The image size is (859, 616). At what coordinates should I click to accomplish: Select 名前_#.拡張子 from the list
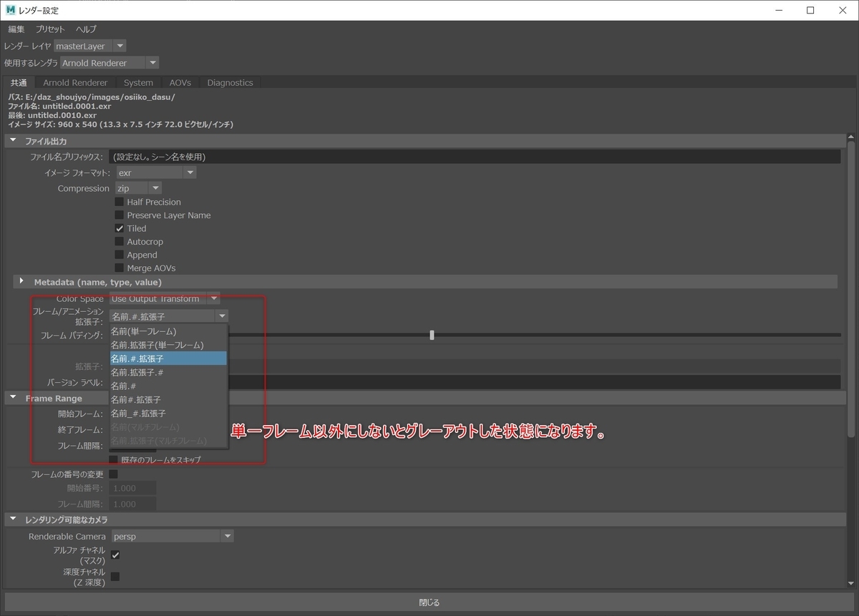click(169, 414)
